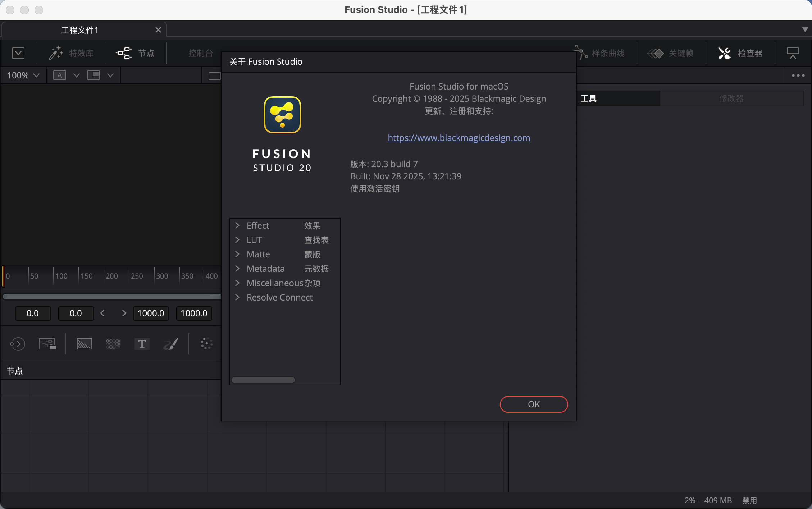The width and height of the screenshot is (812, 509).
Task: Expand the Effect tree item
Action: click(237, 225)
